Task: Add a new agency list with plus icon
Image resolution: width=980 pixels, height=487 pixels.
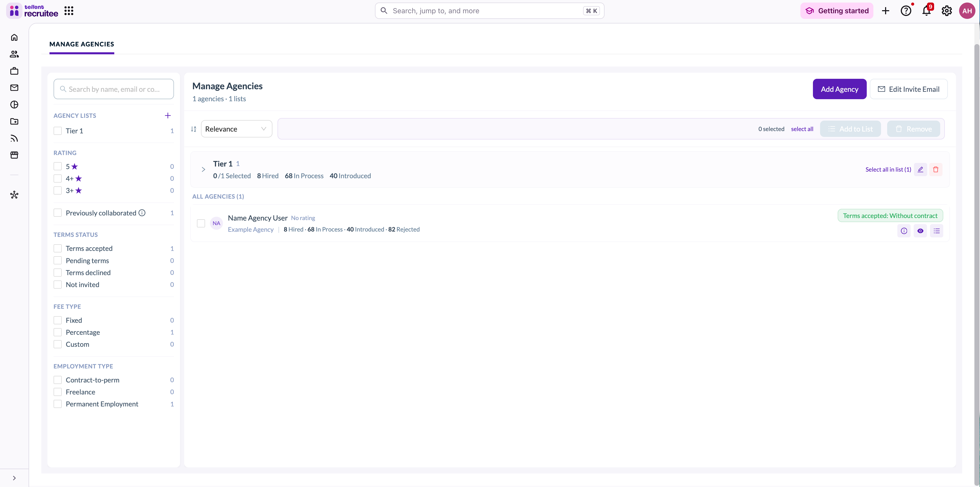Action: point(168,116)
